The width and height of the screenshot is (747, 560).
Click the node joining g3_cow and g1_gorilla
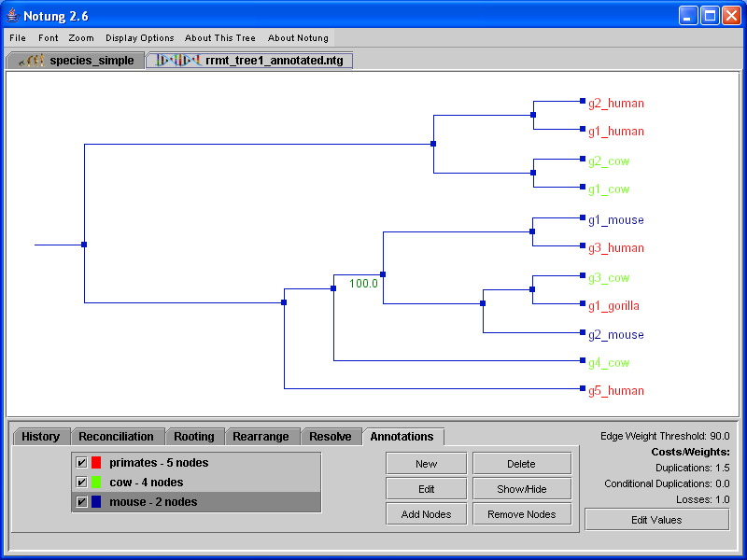[532, 289]
